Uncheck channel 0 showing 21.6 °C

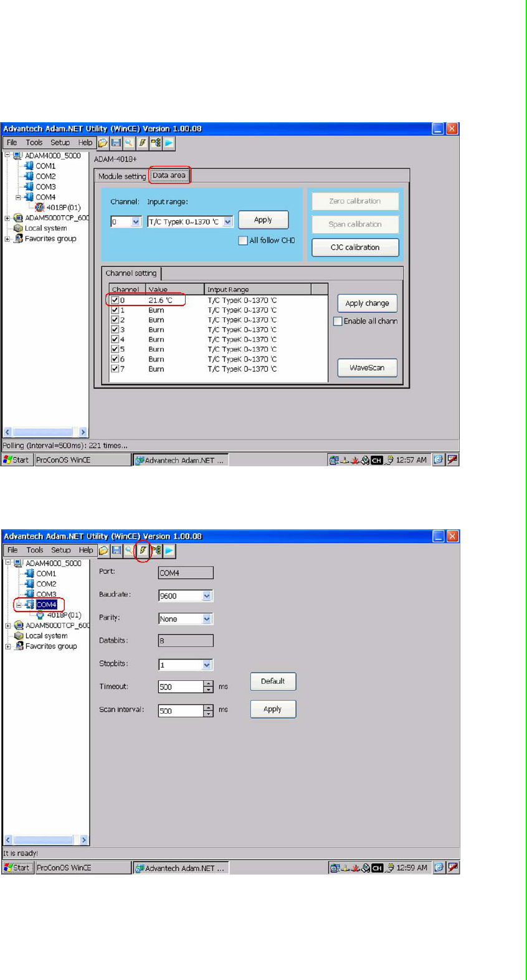point(115,300)
